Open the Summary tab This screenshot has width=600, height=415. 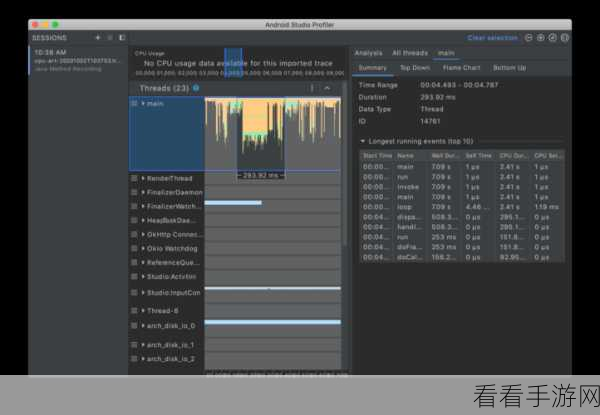[372, 68]
